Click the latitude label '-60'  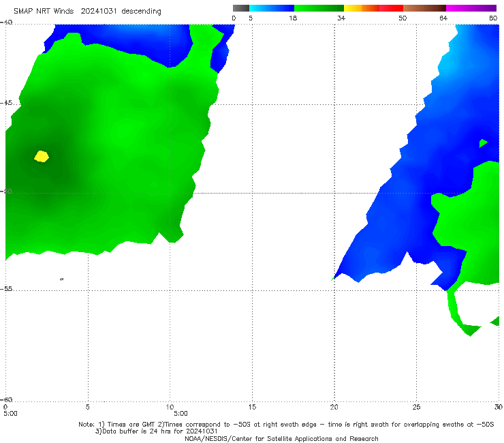6,399
